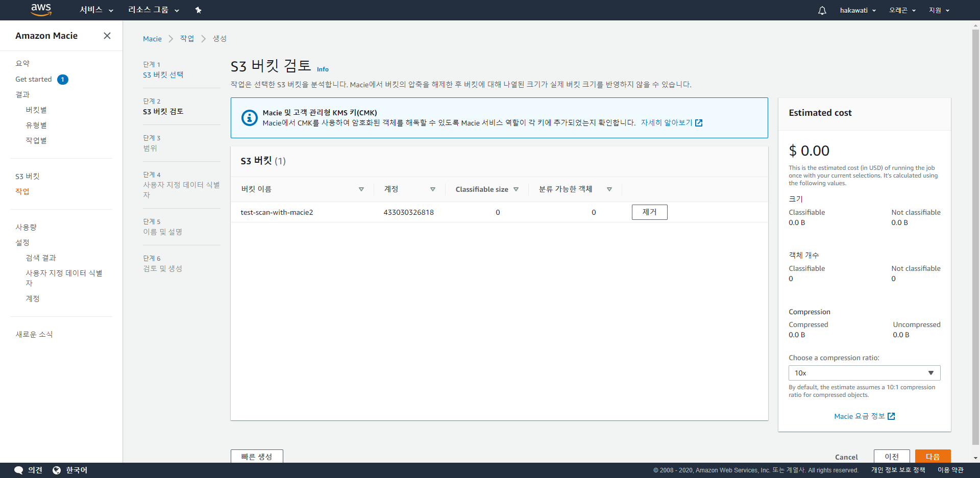The width and height of the screenshot is (980, 478).
Task: Click the 빠른 생성 button
Action: click(257, 456)
